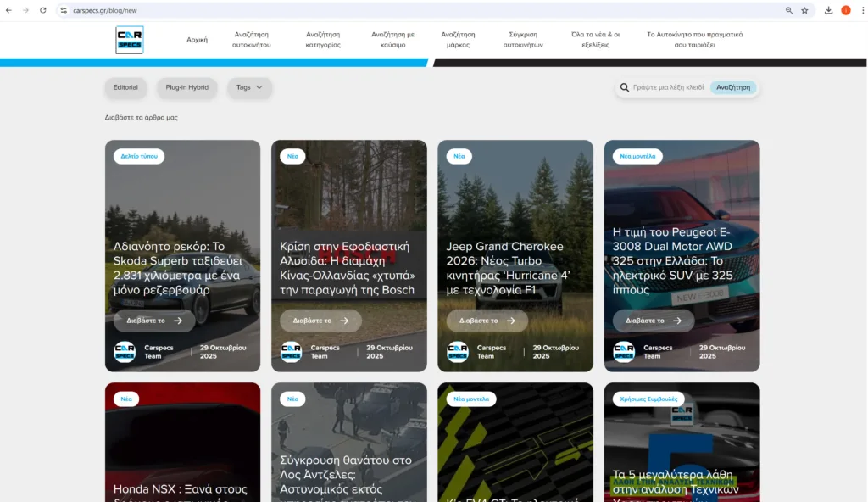Click the browser zoom magnifier icon
The height and width of the screenshot is (502, 868).
(789, 10)
